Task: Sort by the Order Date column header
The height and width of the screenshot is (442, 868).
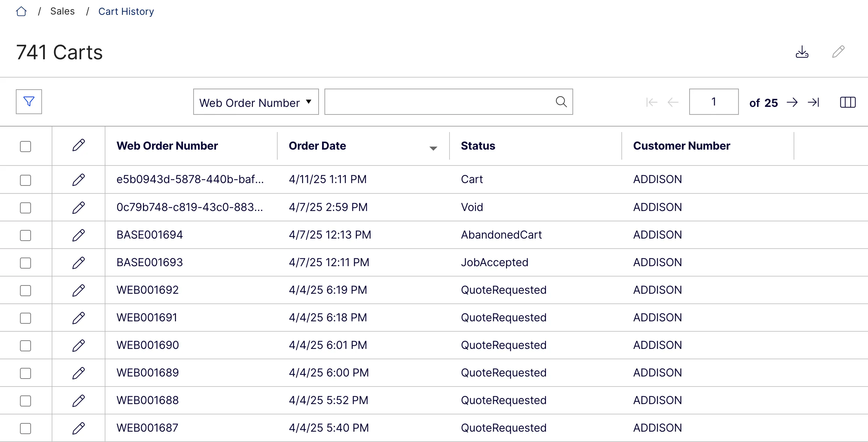Action: pos(317,146)
